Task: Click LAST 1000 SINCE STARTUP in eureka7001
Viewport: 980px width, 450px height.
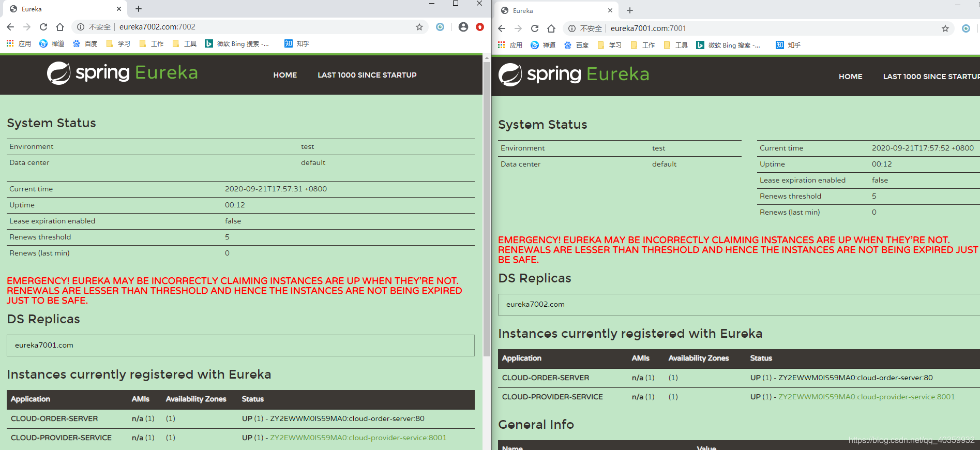Action: tap(931, 77)
